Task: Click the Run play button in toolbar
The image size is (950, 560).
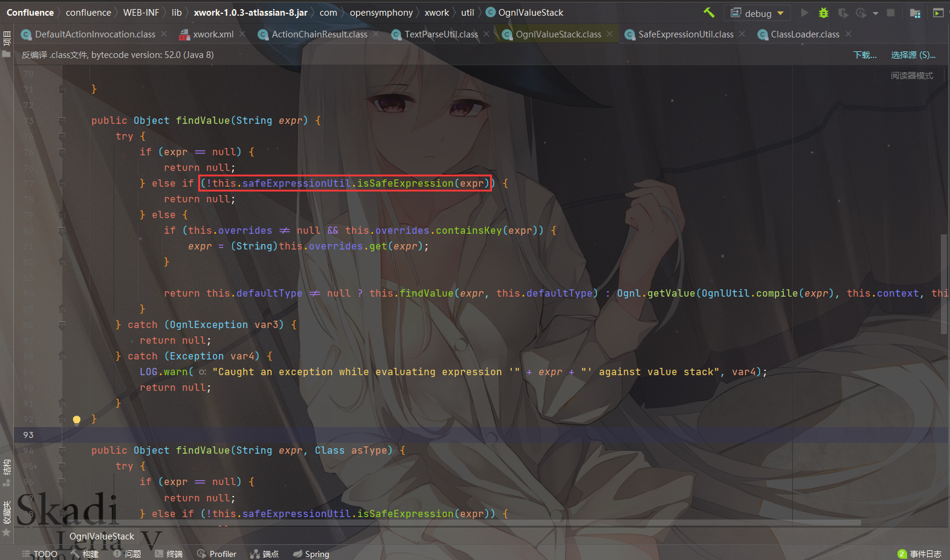Action: [x=804, y=13]
